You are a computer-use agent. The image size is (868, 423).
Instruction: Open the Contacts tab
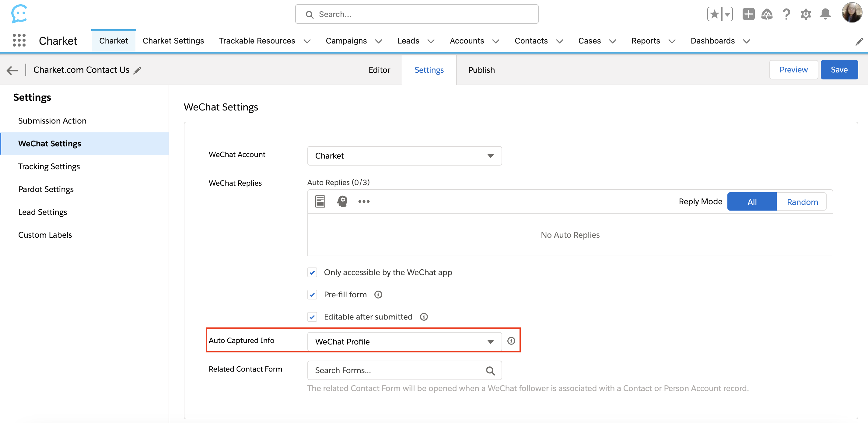(531, 41)
